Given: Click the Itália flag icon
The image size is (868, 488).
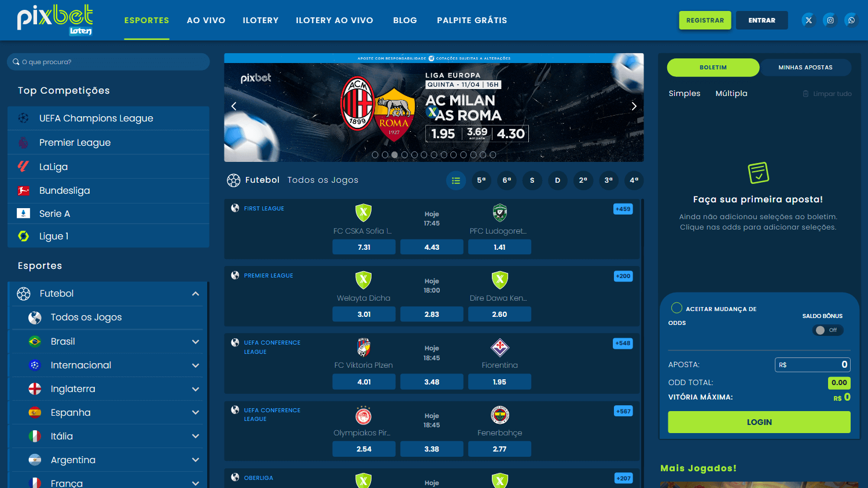Looking at the screenshot, I should click(35, 436).
